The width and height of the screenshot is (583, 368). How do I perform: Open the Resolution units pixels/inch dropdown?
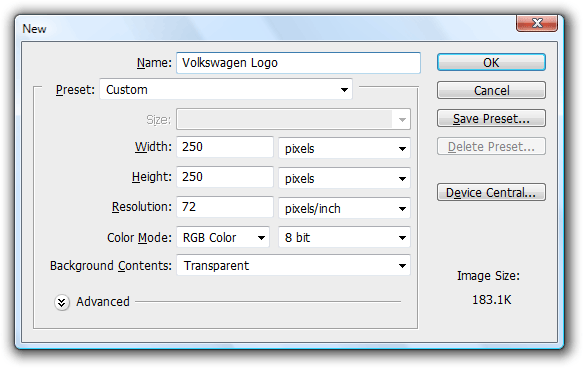click(x=344, y=208)
